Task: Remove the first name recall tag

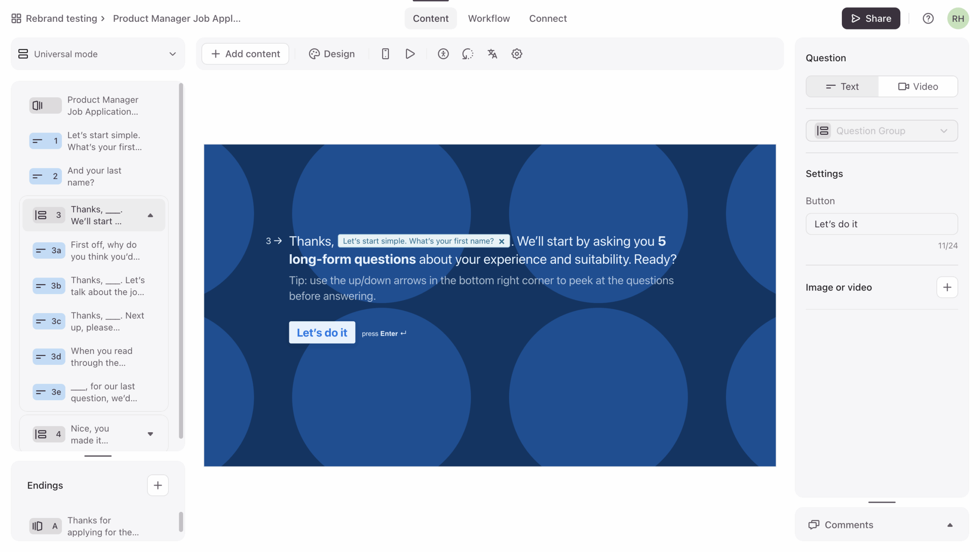Action: [501, 241]
